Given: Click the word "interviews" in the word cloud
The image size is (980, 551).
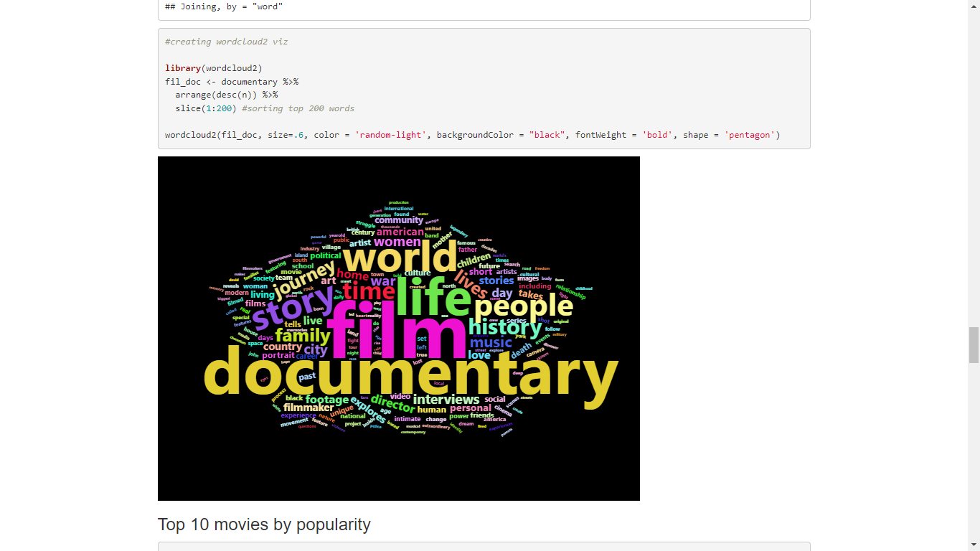Looking at the screenshot, I should tap(446, 399).
